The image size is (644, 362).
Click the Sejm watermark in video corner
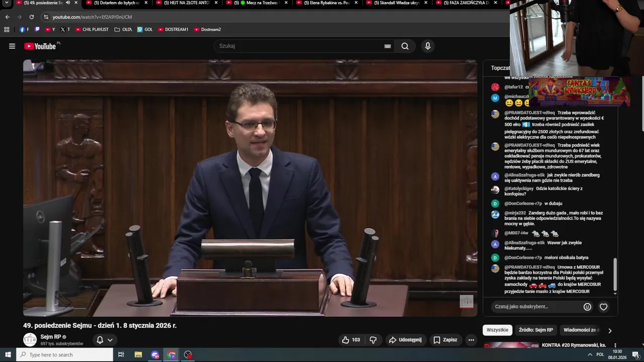466,302
